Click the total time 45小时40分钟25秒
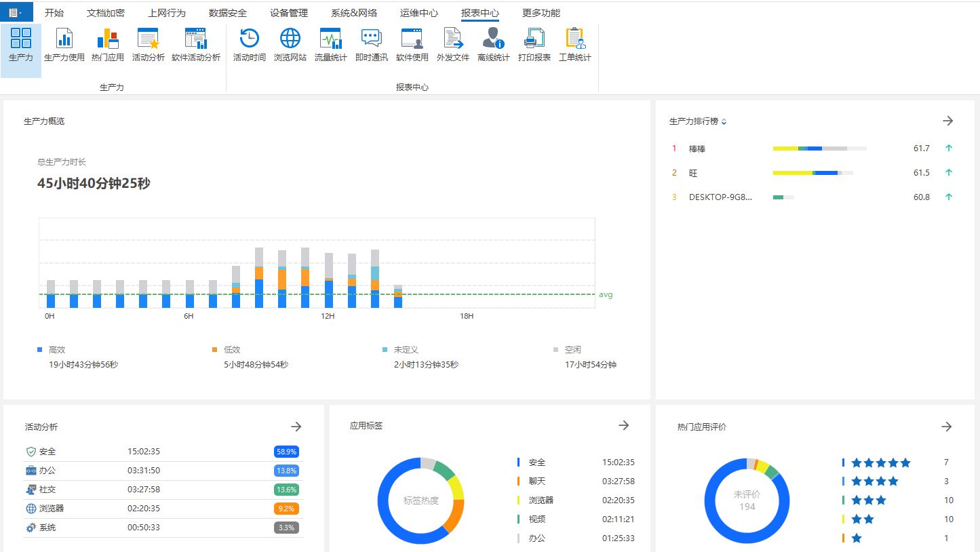Image resolution: width=980 pixels, height=552 pixels. click(94, 184)
